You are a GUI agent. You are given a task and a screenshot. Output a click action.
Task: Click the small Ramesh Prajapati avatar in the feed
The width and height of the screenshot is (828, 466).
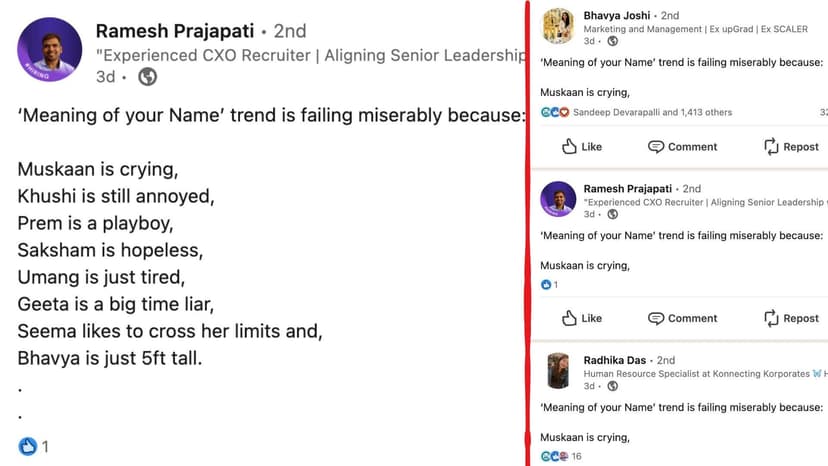pos(558,199)
